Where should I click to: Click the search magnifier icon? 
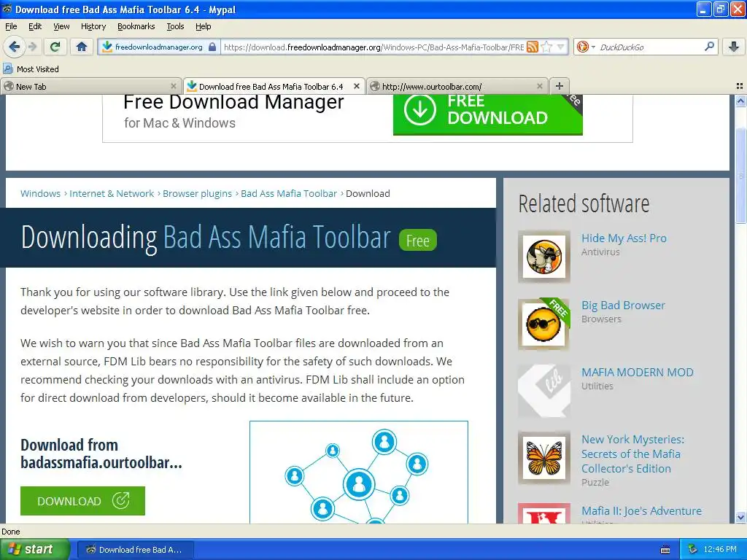pos(709,47)
